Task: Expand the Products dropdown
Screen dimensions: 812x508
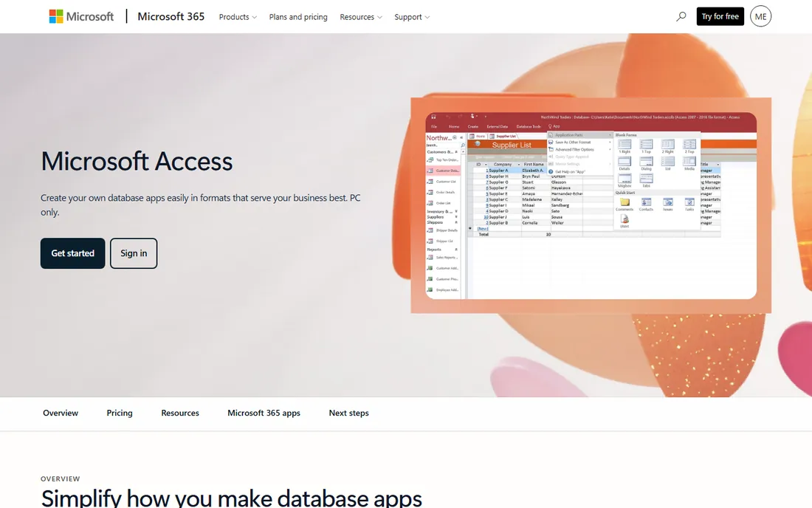Action: pos(238,17)
